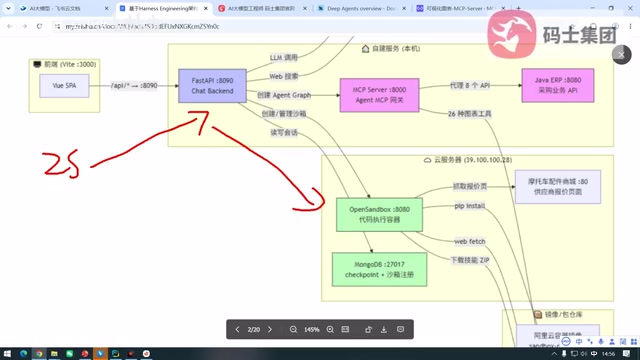The image size is (640, 360).
Task: Open Chrome from the taskbar
Action: (x=39, y=353)
